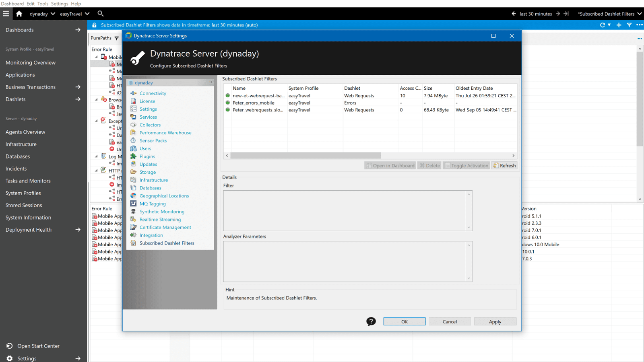This screenshot has height=362, width=644.
Task: Open the Dashboard menu
Action: coord(12,4)
